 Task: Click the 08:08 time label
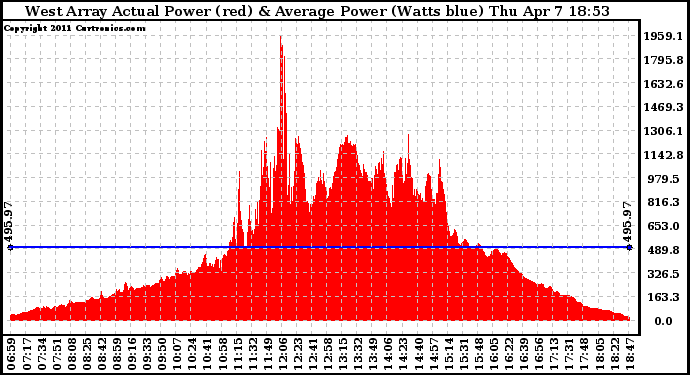71,354
